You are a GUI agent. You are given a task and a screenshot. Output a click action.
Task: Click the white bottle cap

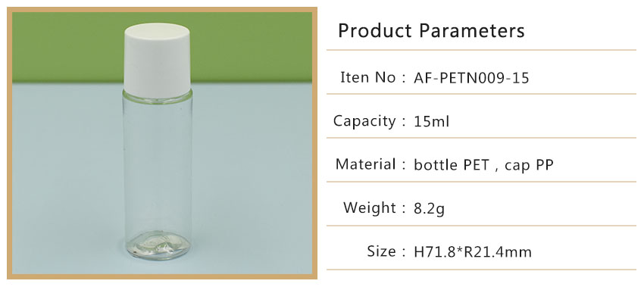click(158, 61)
